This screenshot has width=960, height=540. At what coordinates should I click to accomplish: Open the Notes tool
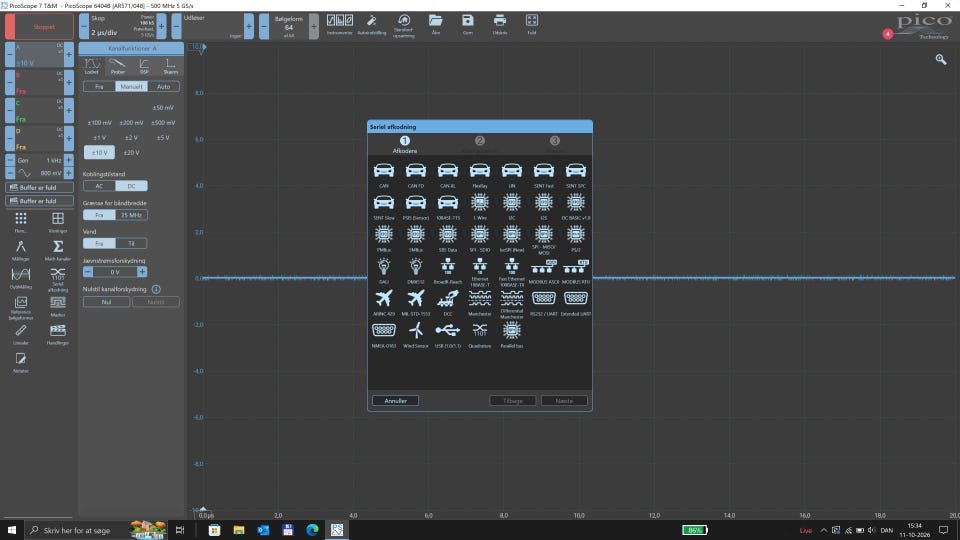[x=21, y=362]
